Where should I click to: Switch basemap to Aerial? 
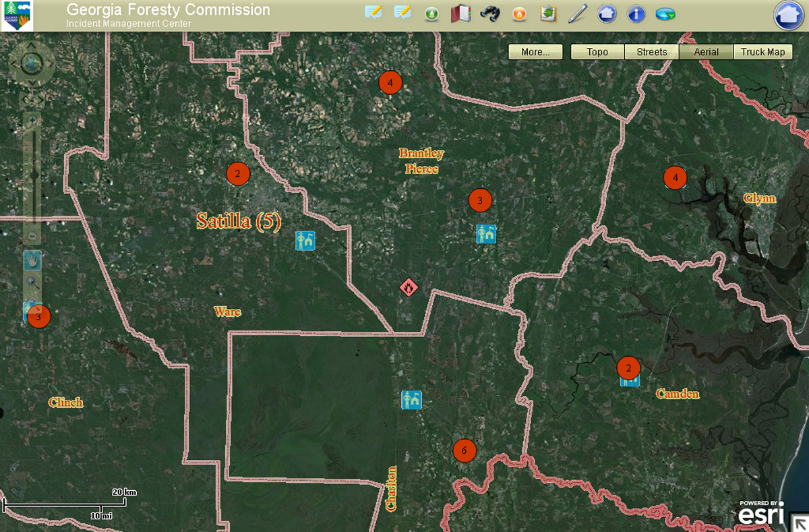point(706,52)
